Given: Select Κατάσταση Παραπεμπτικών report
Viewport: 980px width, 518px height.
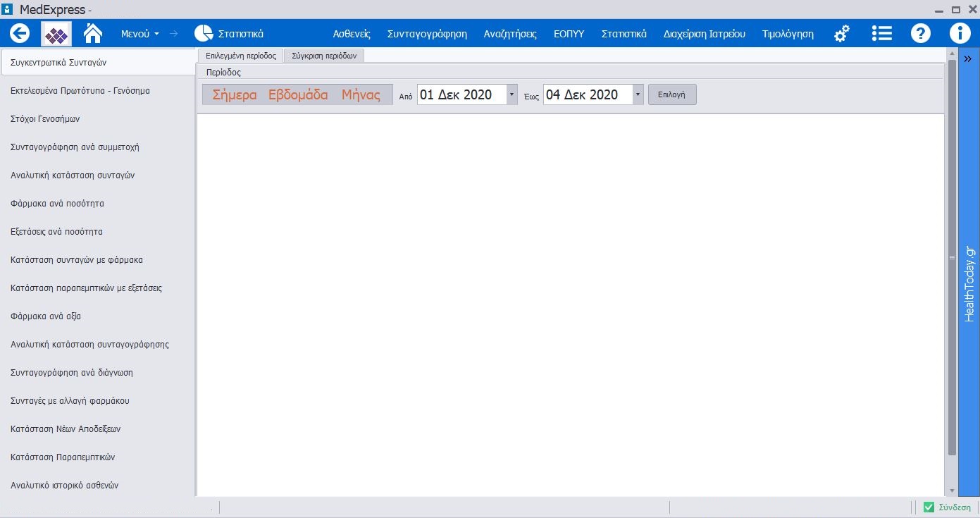Looking at the screenshot, I should point(97,457).
